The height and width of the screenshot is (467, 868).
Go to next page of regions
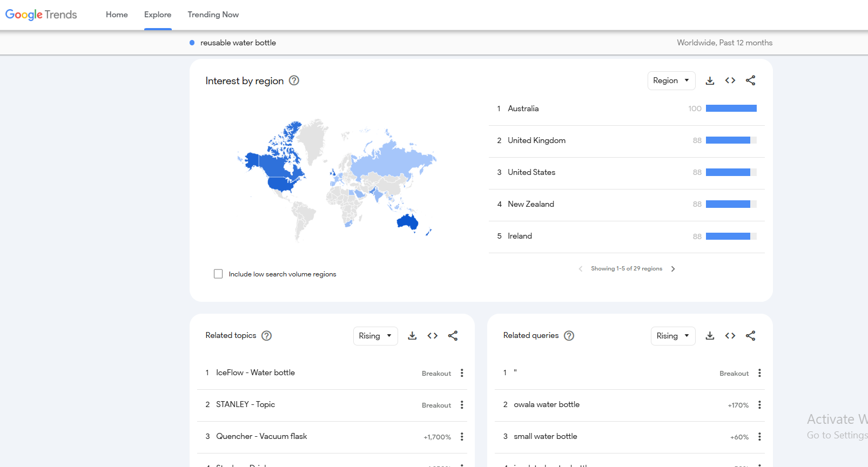(x=673, y=269)
